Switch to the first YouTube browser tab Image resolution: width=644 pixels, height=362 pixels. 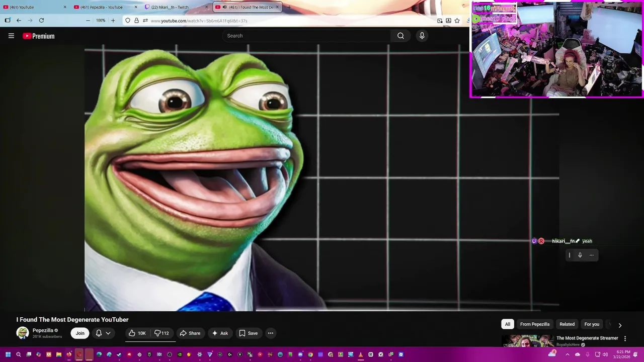(x=35, y=7)
